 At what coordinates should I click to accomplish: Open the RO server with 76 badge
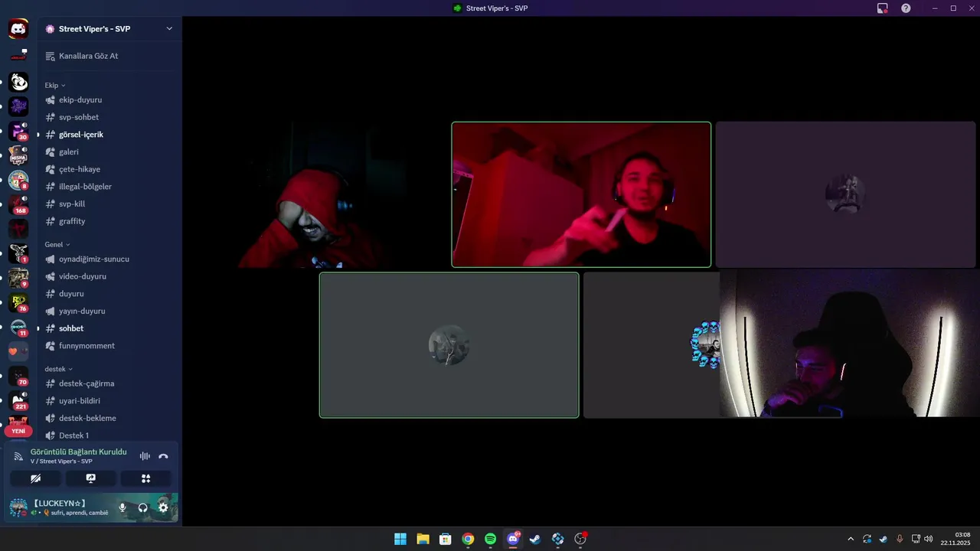(18, 302)
